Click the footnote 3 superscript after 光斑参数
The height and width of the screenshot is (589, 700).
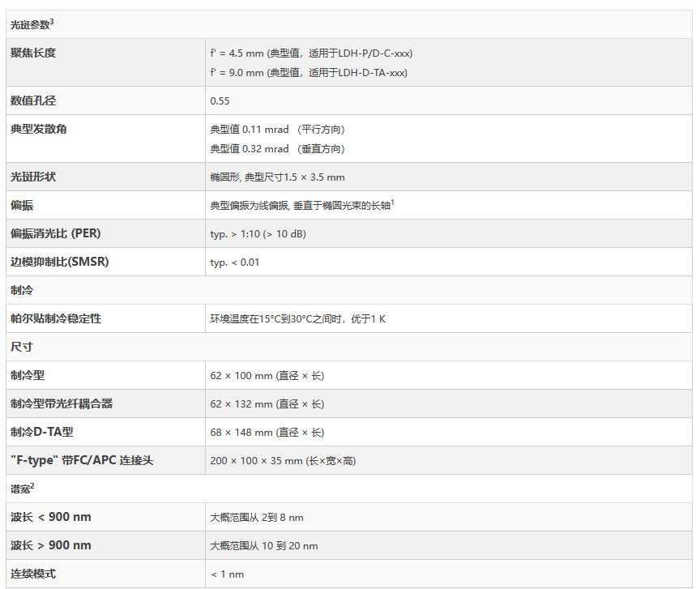(x=52, y=22)
